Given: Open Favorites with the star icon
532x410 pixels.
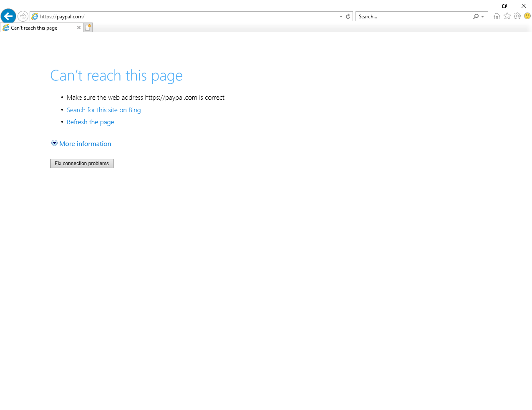Looking at the screenshot, I should (507, 16).
